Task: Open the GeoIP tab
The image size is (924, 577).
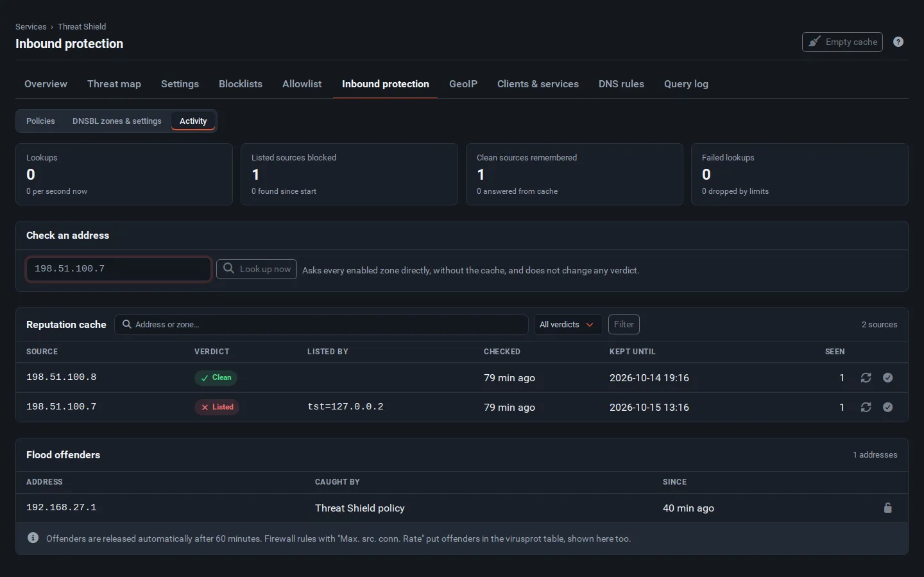Action: 463,84
